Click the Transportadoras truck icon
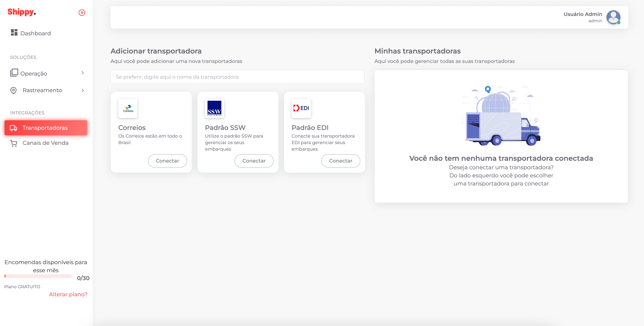This screenshot has height=326, width=644. pyautogui.click(x=13, y=128)
